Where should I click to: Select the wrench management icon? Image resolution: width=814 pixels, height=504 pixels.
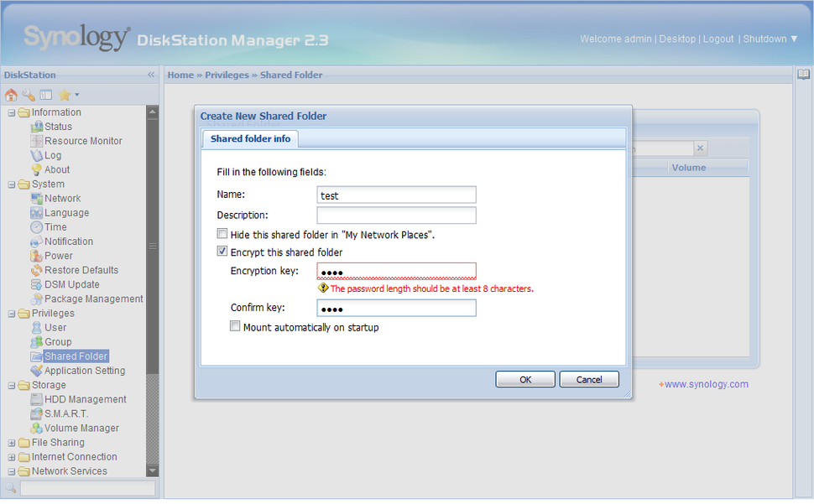click(26, 95)
